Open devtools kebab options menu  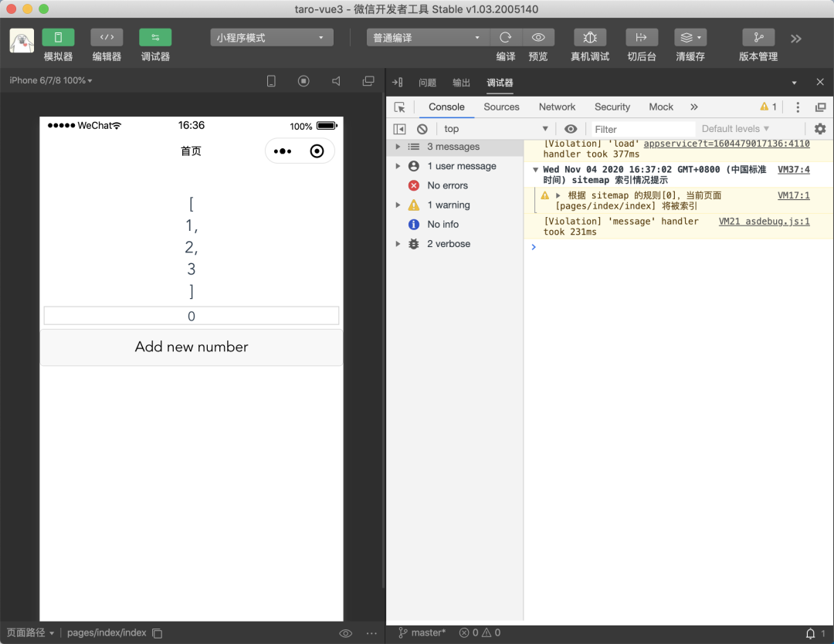click(x=797, y=107)
